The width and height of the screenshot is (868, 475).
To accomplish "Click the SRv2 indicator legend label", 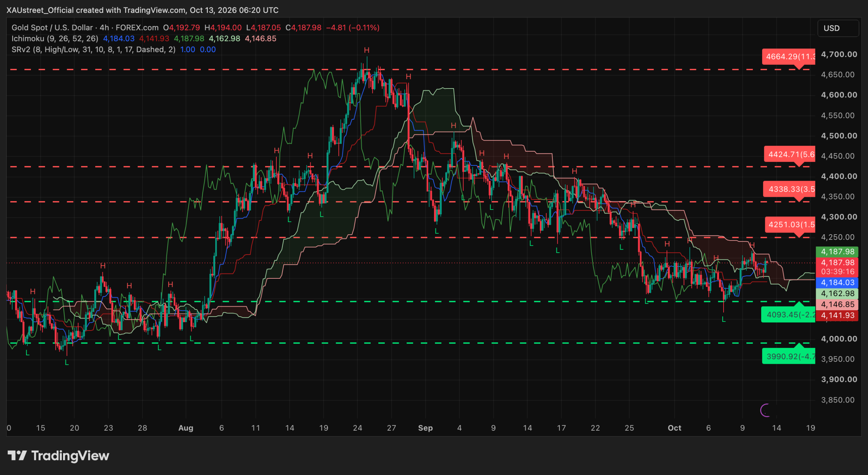I will coord(94,50).
